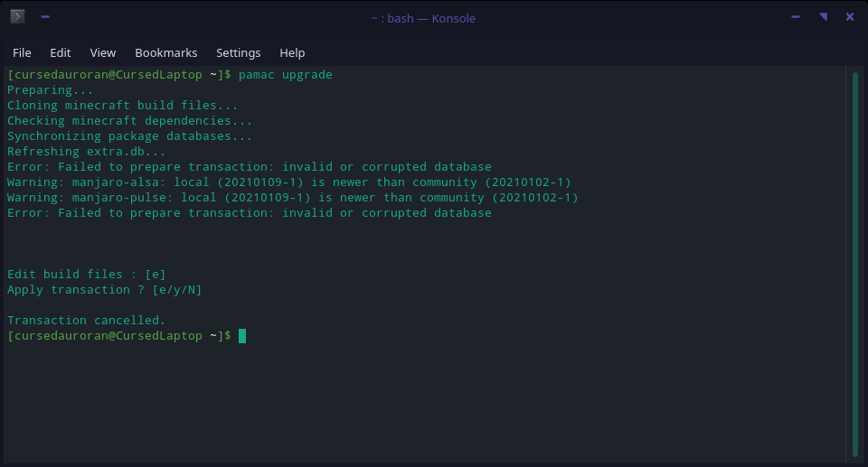Click the manjaro-alsa warning line

tap(289, 182)
